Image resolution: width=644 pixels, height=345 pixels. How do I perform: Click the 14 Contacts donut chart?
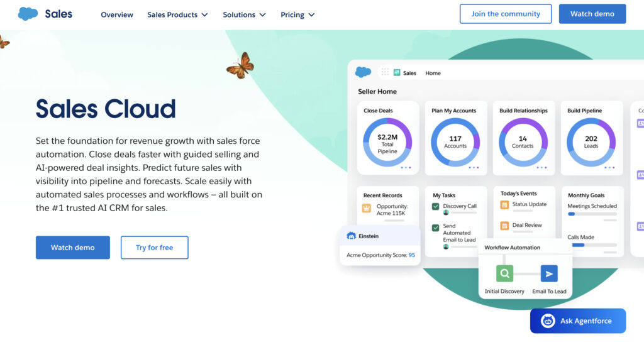click(523, 143)
